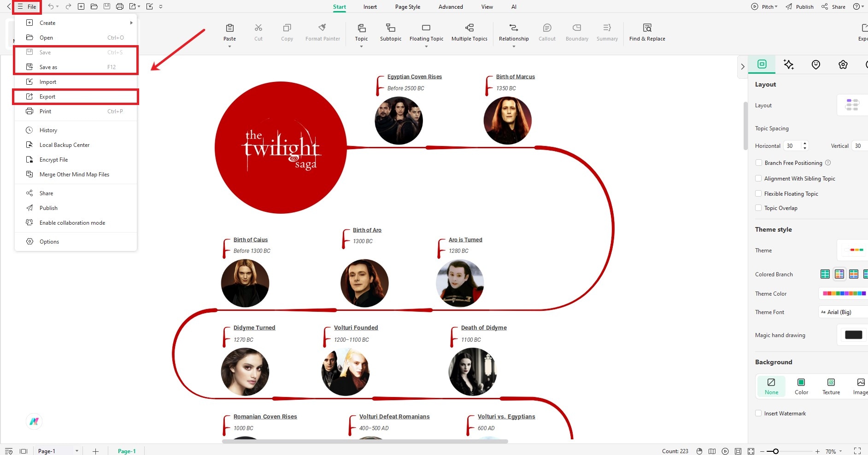Add a Floating Topic

426,32
